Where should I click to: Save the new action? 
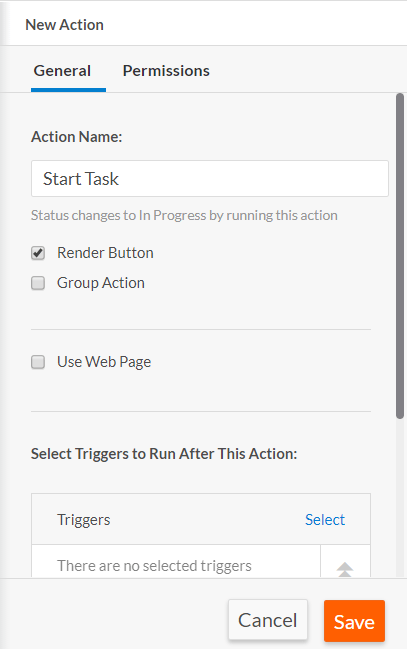click(x=354, y=621)
